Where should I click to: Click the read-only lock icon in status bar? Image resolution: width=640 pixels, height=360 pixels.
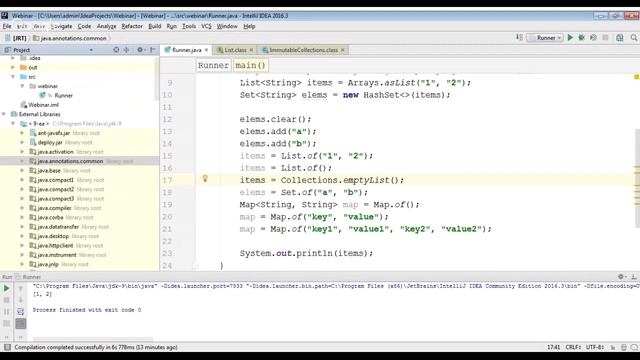(613, 347)
